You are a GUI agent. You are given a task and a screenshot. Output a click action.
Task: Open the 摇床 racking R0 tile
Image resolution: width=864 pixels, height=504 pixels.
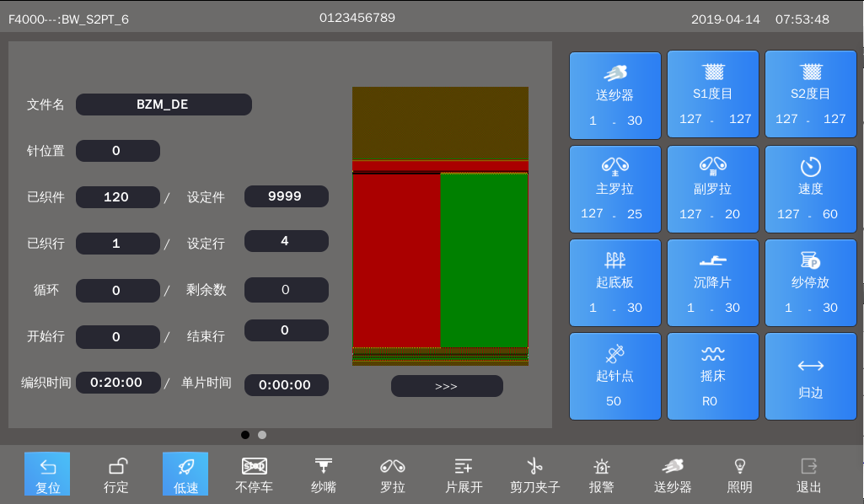point(712,376)
